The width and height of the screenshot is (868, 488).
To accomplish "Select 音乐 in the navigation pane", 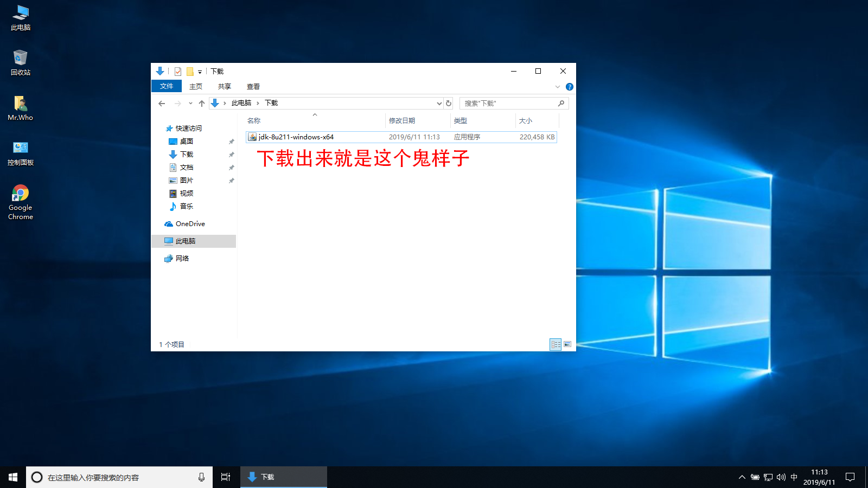I will pos(187,207).
